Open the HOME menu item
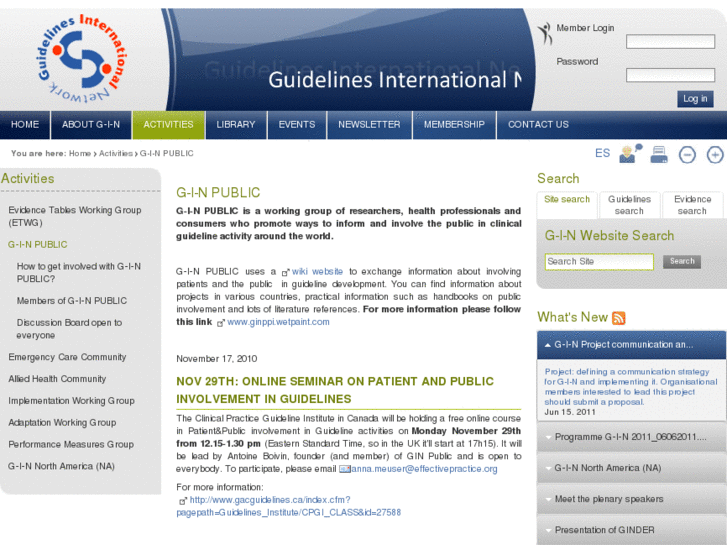Viewport: 727px width, 545px height. click(x=25, y=125)
